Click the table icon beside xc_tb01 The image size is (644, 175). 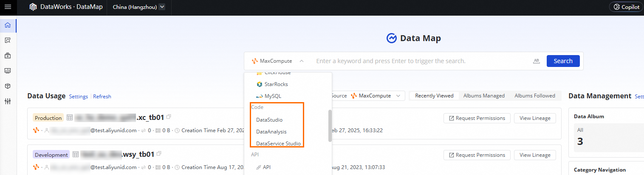coord(71,117)
